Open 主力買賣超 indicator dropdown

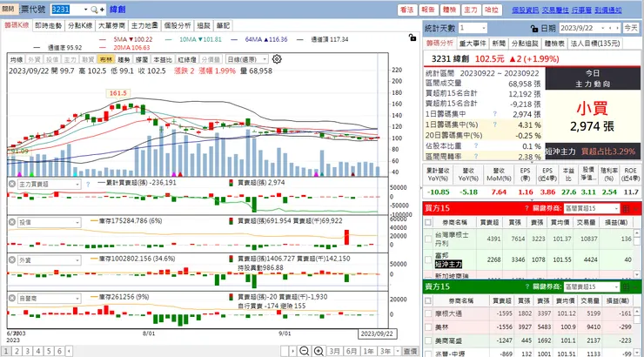click(77, 185)
